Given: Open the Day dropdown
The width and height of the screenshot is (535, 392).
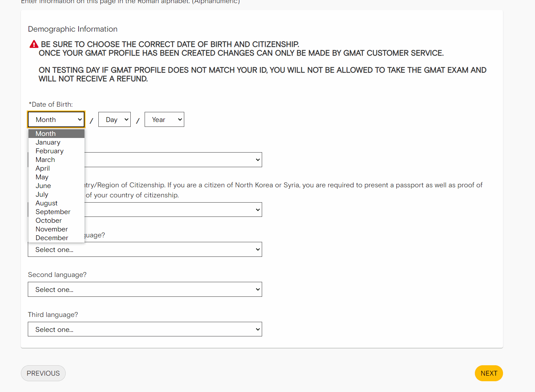Looking at the screenshot, I should 114,120.
